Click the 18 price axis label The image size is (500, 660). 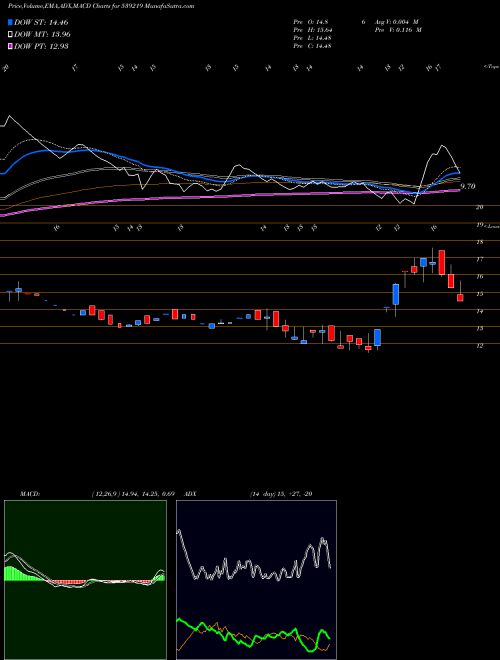(479, 242)
